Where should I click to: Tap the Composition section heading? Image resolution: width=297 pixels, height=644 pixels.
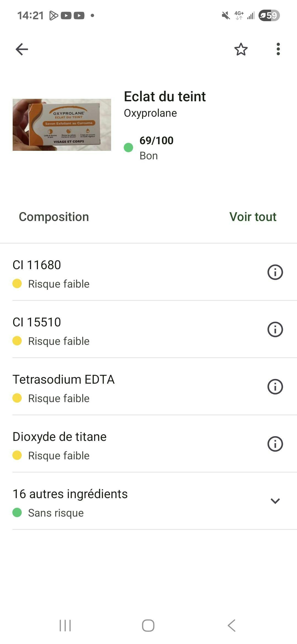tap(54, 217)
